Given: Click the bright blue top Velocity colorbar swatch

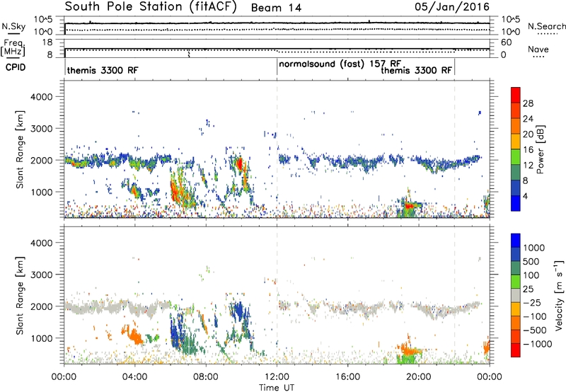Looking at the screenshot, I should [516, 241].
